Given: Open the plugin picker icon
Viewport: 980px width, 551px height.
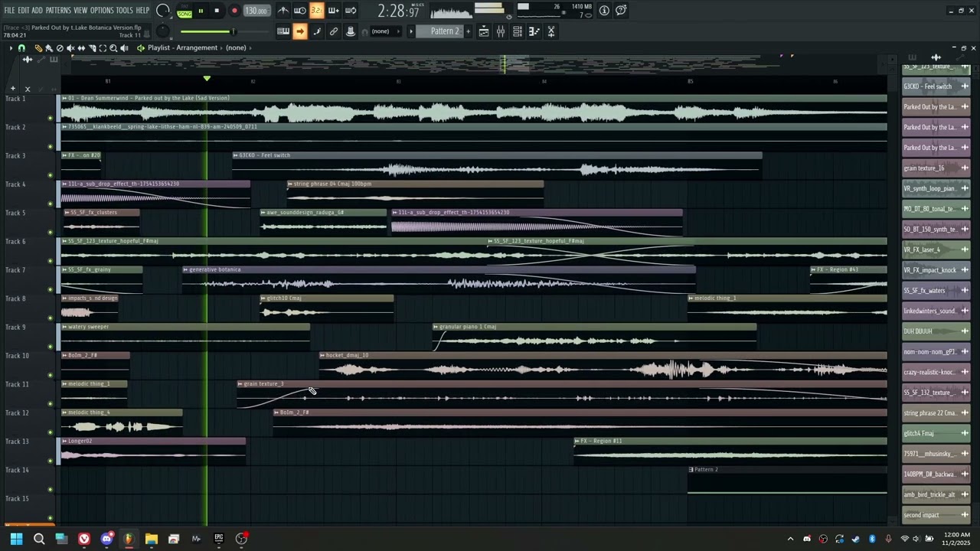Looking at the screenshot, I should tap(551, 31).
